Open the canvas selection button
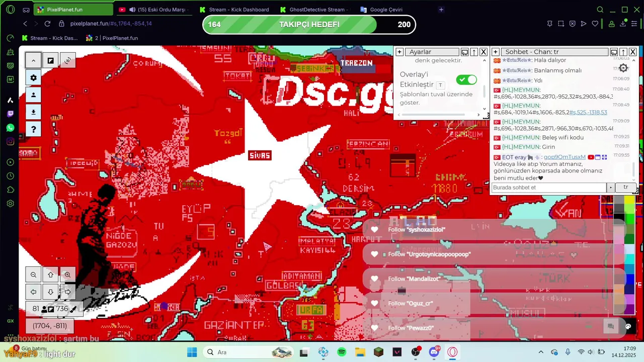 coord(50,60)
